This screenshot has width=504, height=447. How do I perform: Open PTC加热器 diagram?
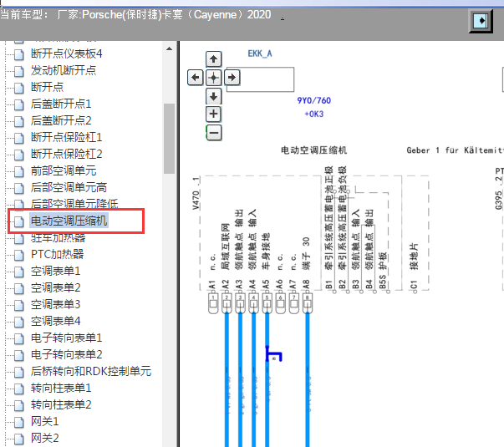click(57, 255)
